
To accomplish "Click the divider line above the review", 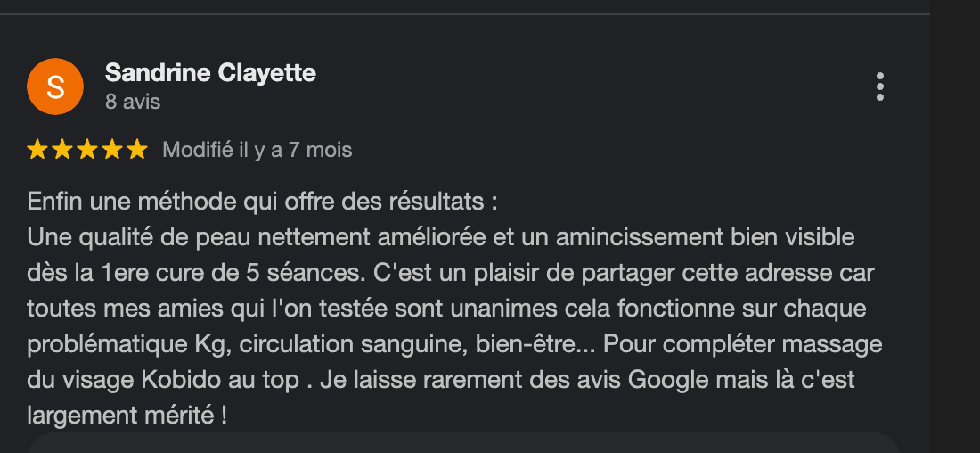I will 465,13.
